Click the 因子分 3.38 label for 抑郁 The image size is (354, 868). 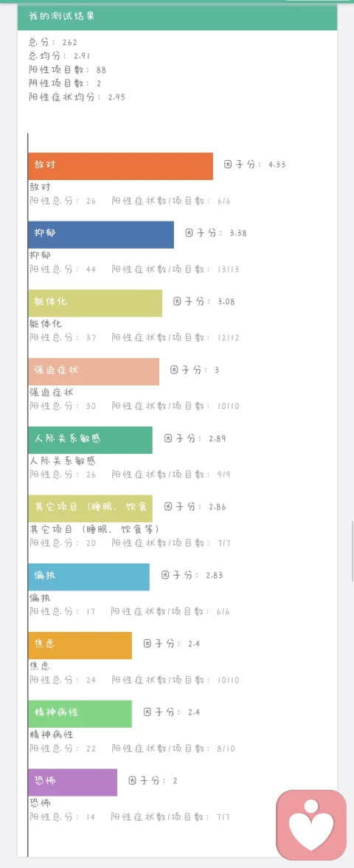(x=215, y=233)
